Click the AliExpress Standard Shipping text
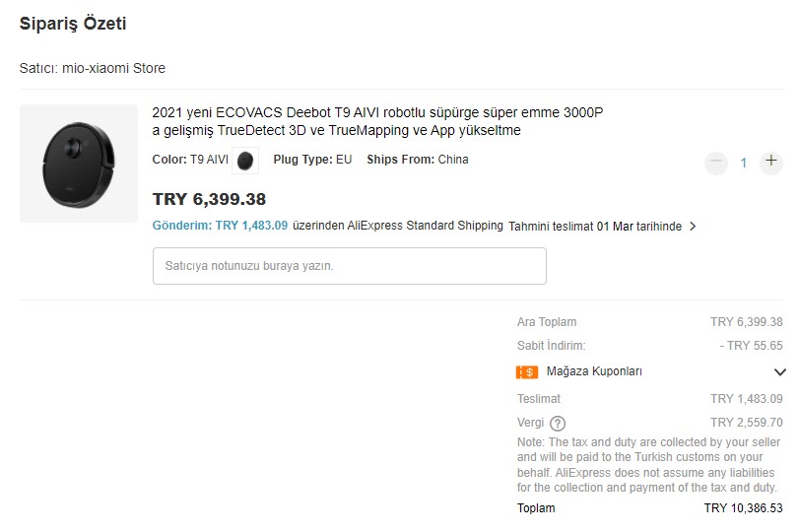The height and width of the screenshot is (532, 799). tap(425, 226)
